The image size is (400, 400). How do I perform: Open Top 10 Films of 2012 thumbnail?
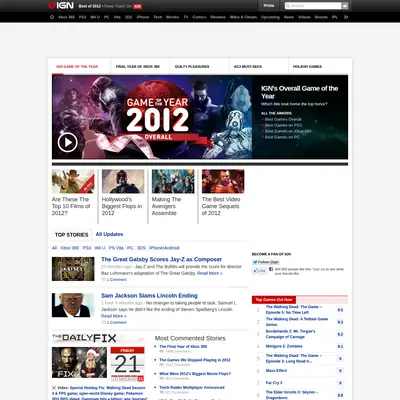[x=73, y=181]
